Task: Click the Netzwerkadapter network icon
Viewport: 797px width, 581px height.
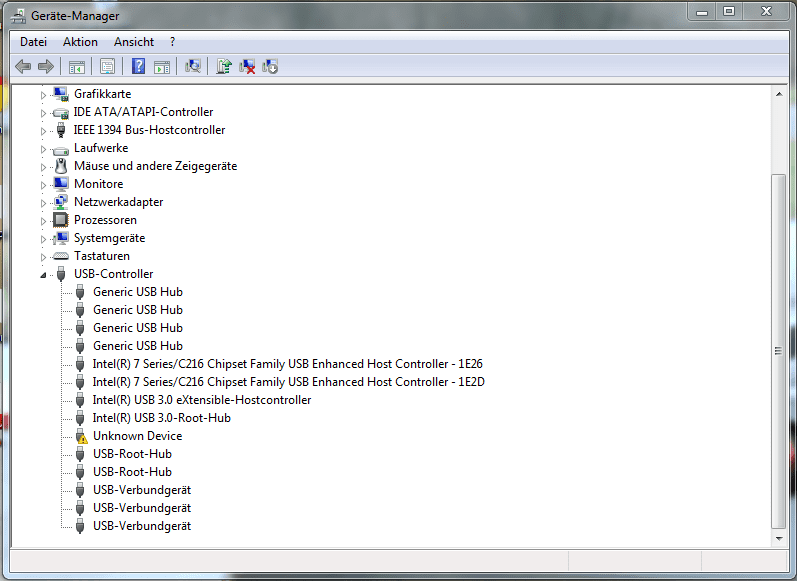Action: pos(61,202)
